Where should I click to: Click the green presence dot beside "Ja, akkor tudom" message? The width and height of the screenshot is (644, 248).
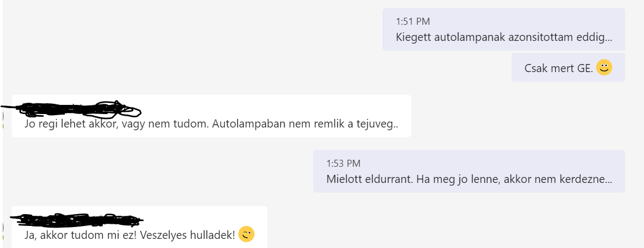pos(3,237)
